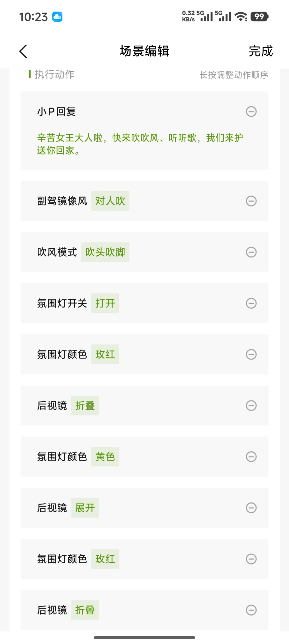Tap the home gesture bar
The height and width of the screenshot is (644, 289).
(144, 637)
